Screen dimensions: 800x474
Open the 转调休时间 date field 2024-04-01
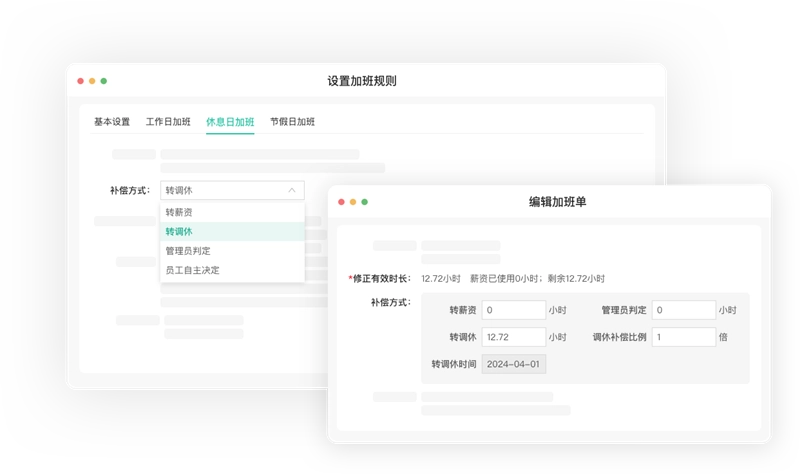point(513,364)
